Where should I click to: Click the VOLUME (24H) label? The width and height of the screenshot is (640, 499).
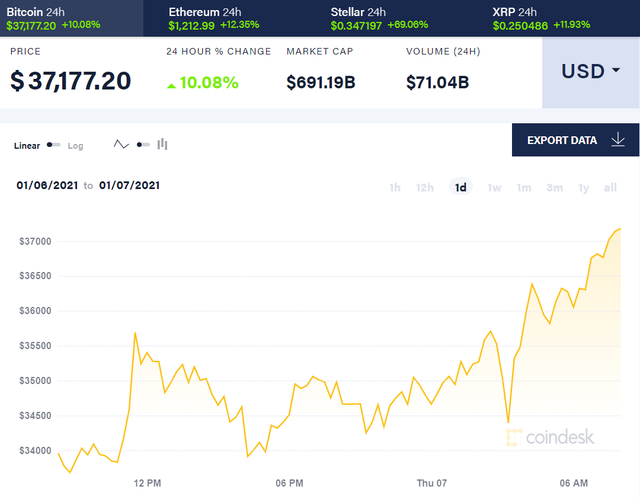(x=443, y=51)
